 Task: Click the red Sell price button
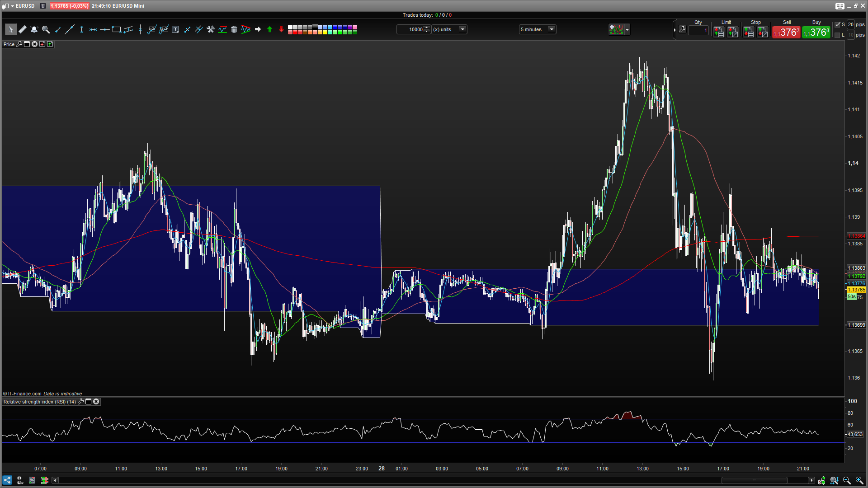click(x=786, y=33)
